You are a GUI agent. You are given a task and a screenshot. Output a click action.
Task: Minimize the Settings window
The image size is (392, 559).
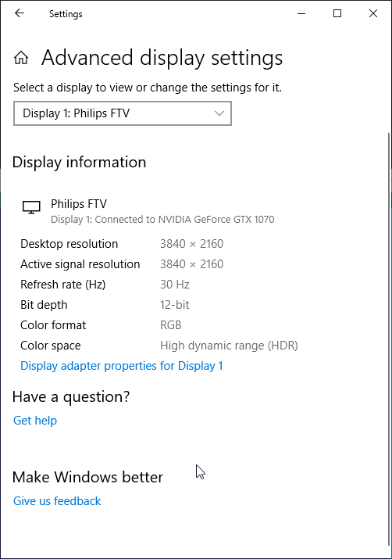coord(301,13)
